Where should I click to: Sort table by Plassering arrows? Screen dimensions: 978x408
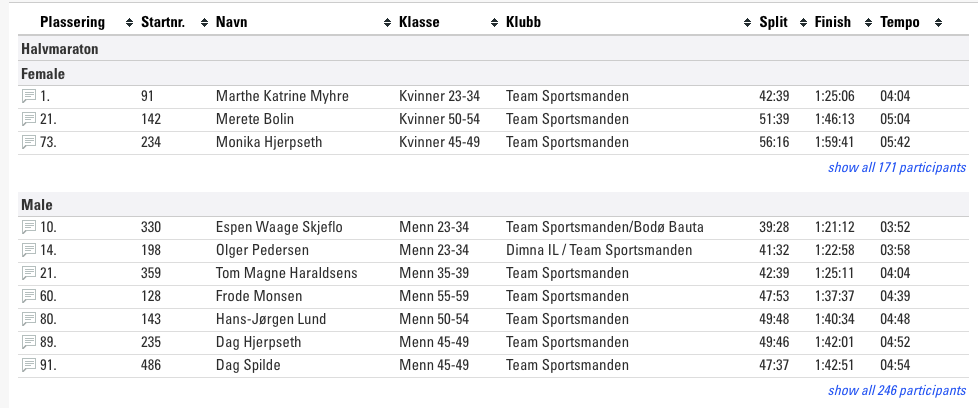pos(130,23)
